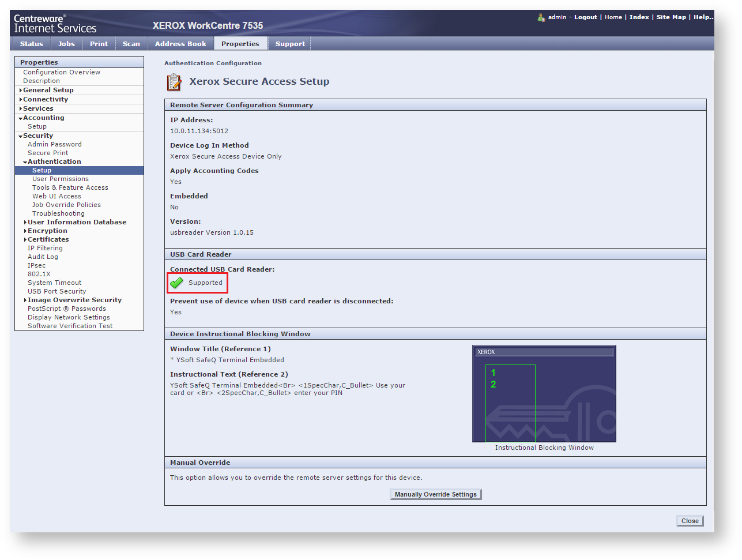
Task: Click the green Supported checkmark icon
Action: coord(177,283)
